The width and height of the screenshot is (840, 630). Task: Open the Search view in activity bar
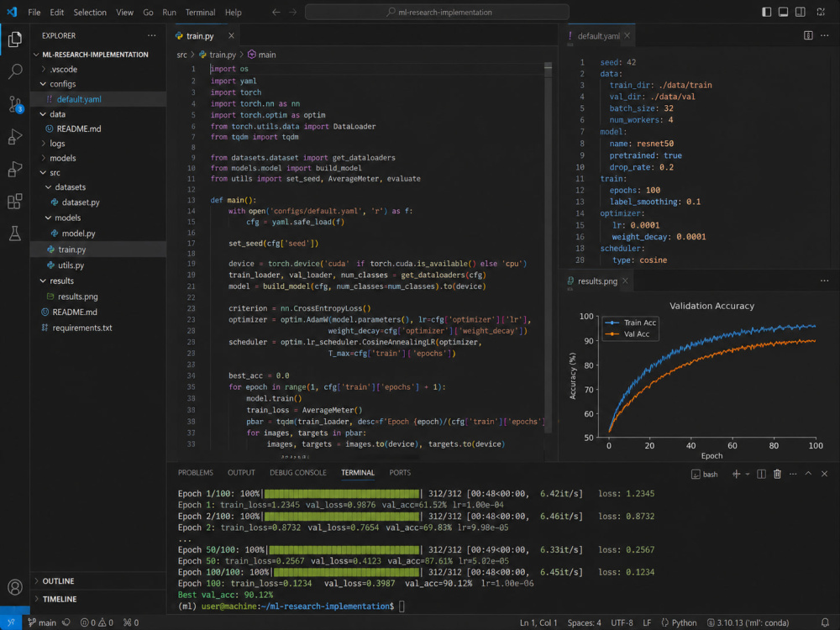click(15, 71)
